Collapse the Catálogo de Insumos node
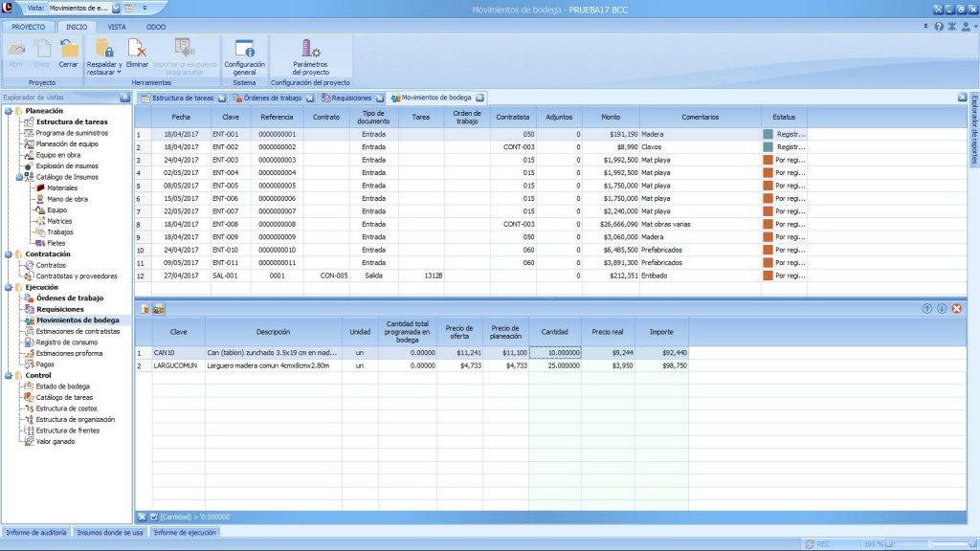 click(19, 176)
